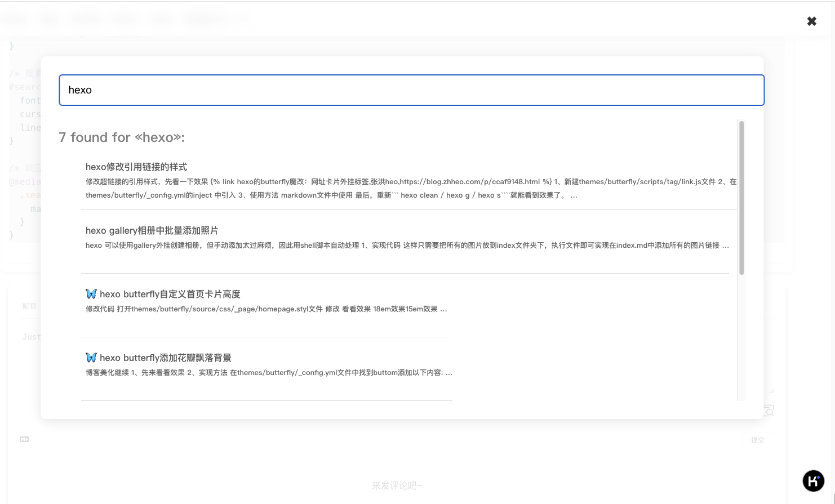
Task: Click snippet text starting '修改超链接的引用样式'
Action: [x=411, y=189]
